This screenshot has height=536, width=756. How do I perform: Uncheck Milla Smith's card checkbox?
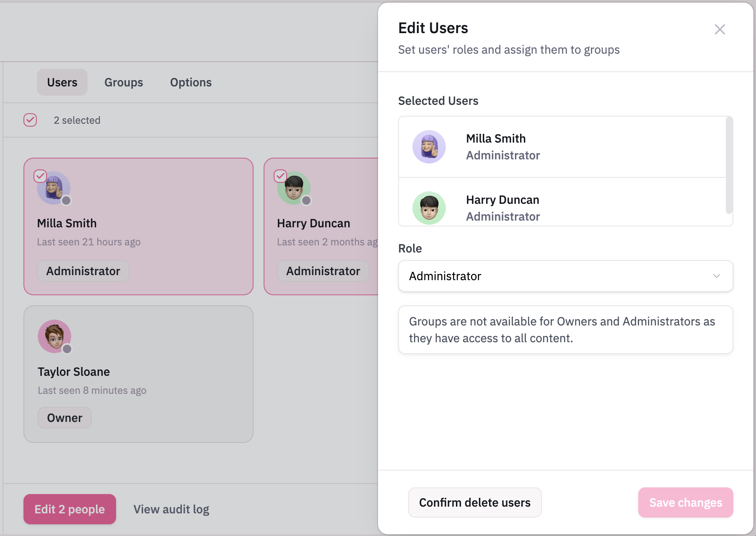coord(40,176)
